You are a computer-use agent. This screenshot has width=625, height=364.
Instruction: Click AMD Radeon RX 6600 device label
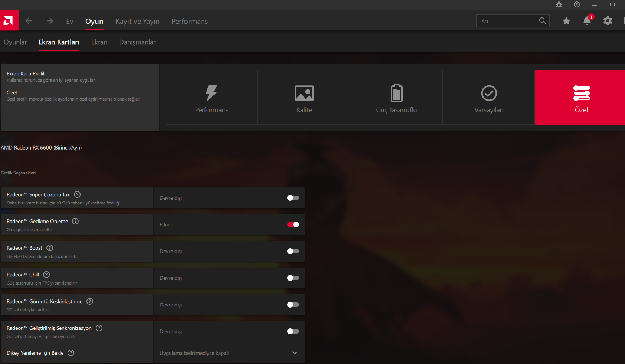point(41,148)
